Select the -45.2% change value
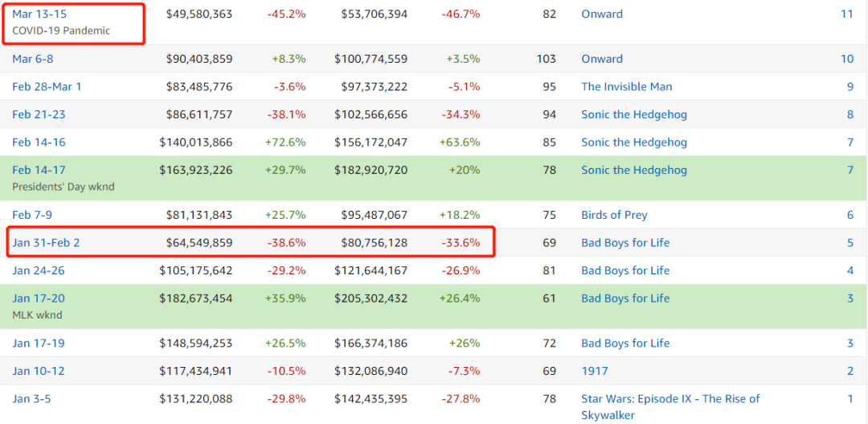 click(x=286, y=14)
